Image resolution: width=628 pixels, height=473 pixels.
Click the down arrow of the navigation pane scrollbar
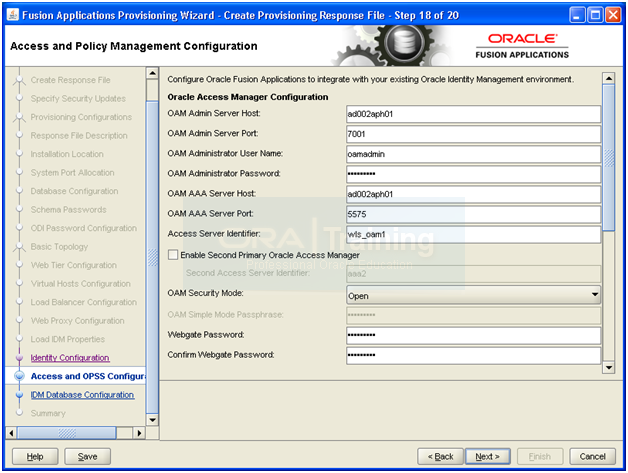(x=152, y=420)
